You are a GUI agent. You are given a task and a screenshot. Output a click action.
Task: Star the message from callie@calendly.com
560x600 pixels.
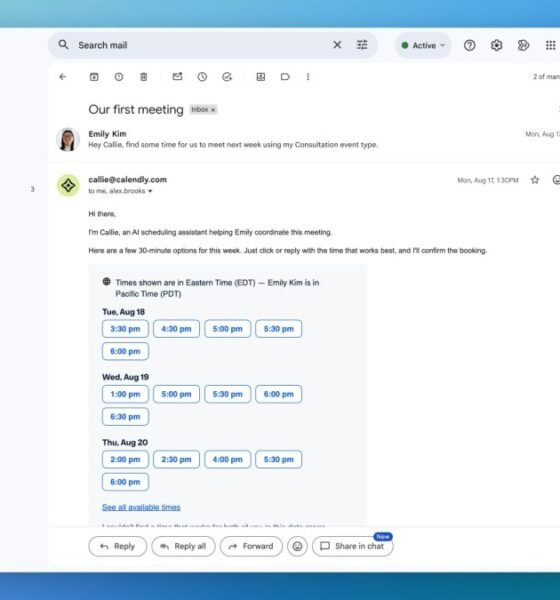tap(535, 180)
